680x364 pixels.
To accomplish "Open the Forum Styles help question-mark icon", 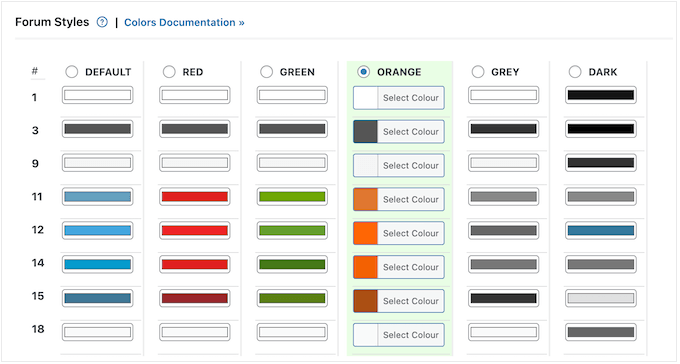I will [x=102, y=22].
